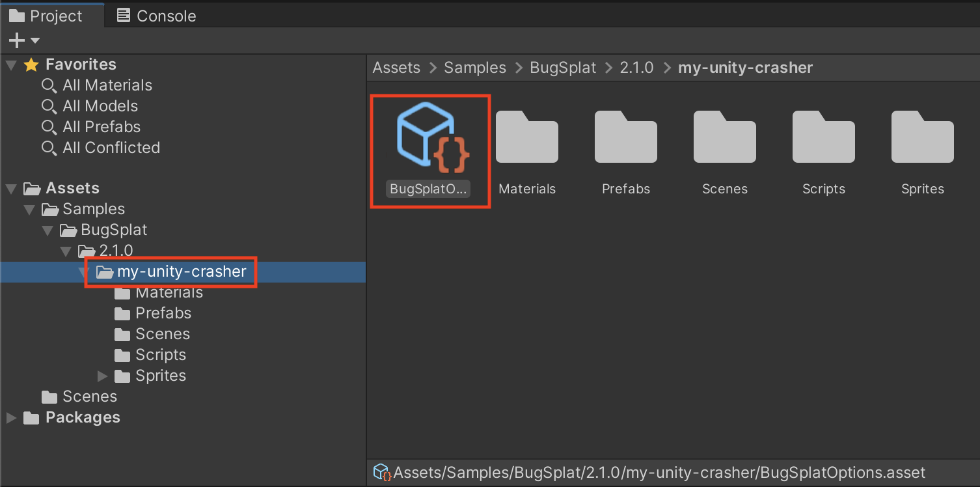Switch to the Console tab
This screenshot has height=487, width=980.
tap(157, 16)
